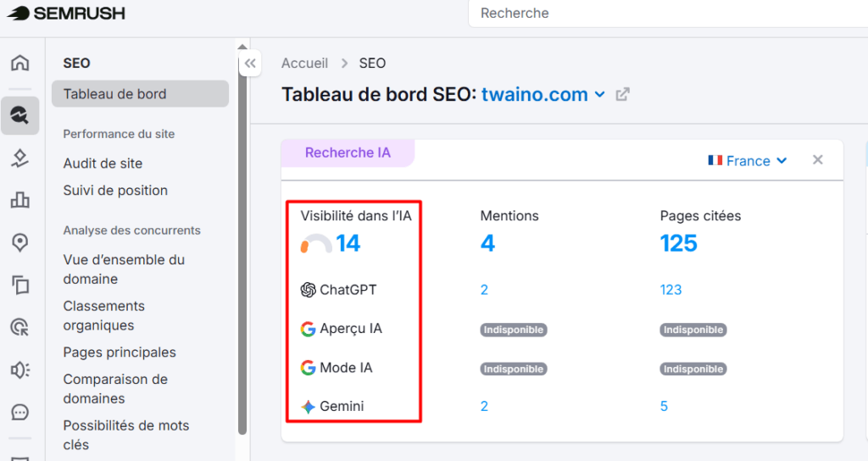The width and height of the screenshot is (868, 461).
Task: Open the megaphone Advertising icon
Action: click(20, 369)
